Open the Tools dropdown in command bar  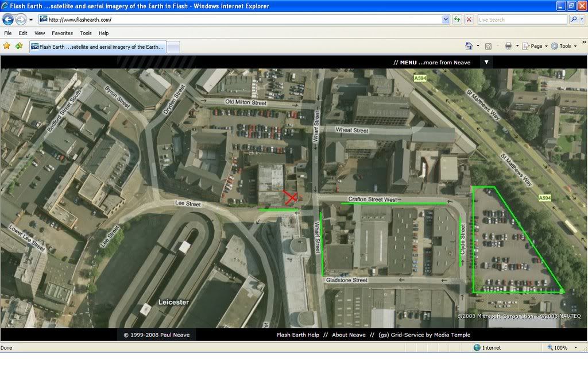565,46
